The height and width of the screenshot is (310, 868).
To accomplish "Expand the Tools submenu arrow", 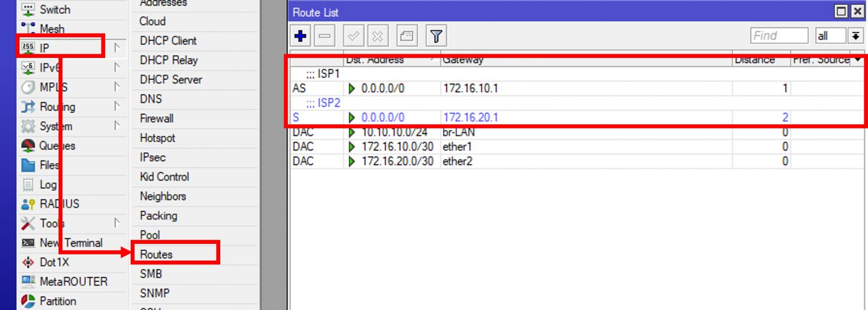I will pyautogui.click(x=117, y=223).
